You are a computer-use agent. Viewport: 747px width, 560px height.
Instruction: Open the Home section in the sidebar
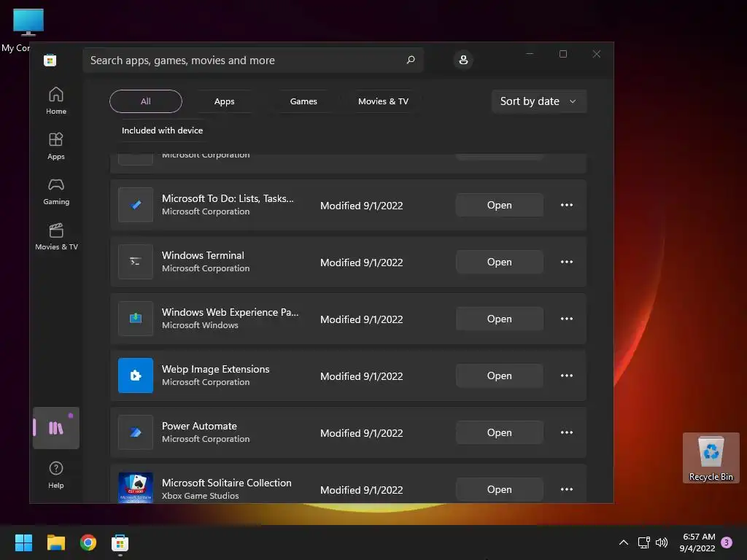[55, 101]
